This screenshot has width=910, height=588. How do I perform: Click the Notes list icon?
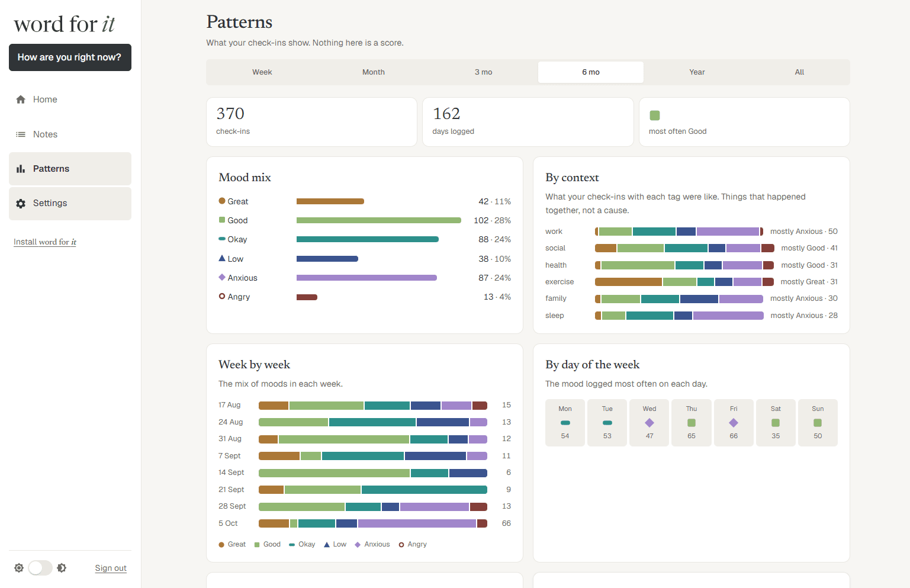21,134
